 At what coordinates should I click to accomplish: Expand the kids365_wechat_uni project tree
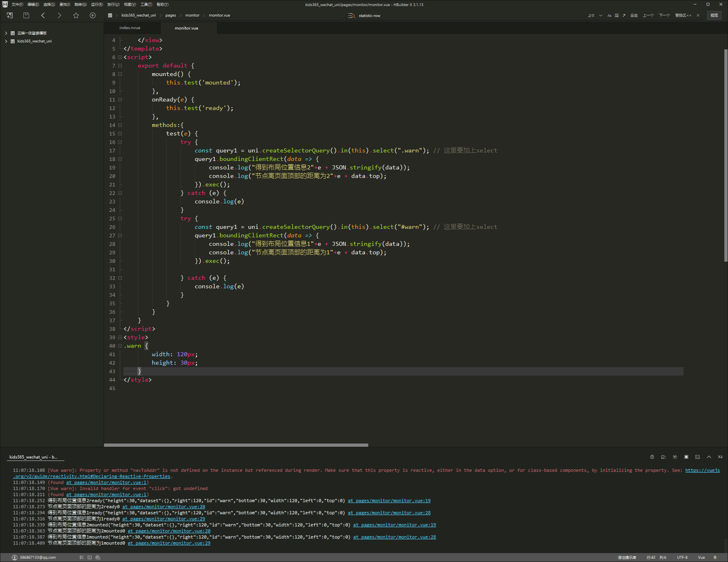6,41
